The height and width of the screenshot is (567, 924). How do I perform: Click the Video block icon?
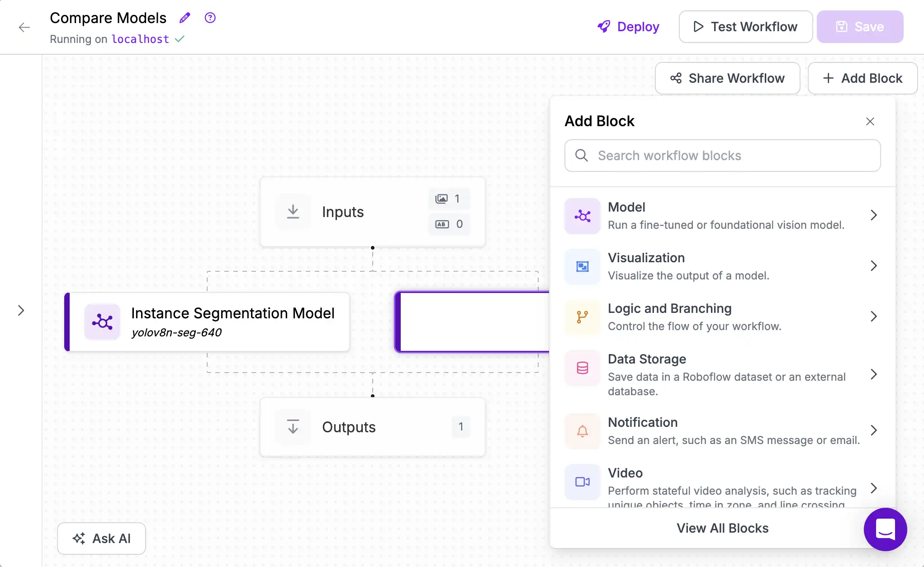[x=582, y=481]
